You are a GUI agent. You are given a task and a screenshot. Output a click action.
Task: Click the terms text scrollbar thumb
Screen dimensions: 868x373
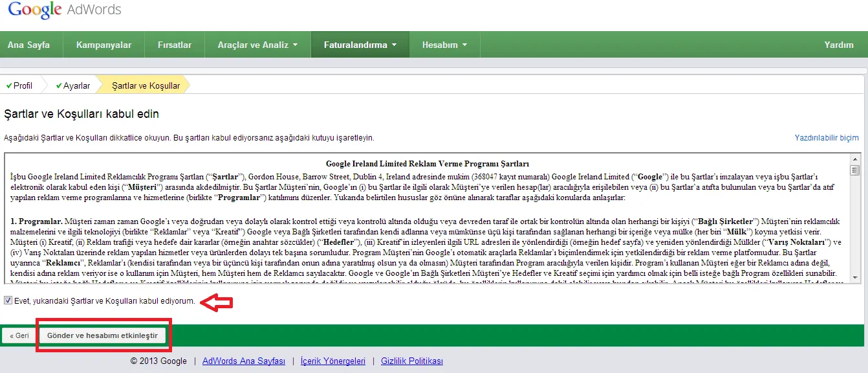coord(854,170)
